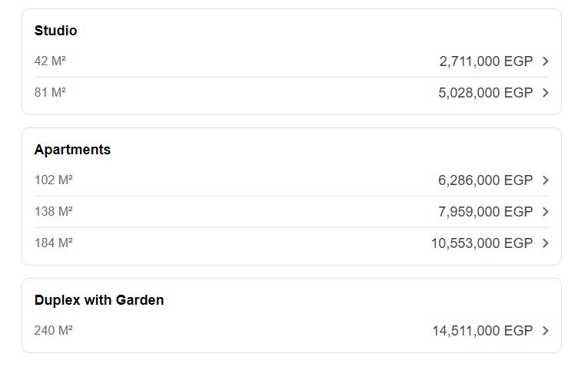Viewport: 588px width, 370px height.
Task: Click the chevron next to 5,028,000 EGP
Action: point(545,93)
